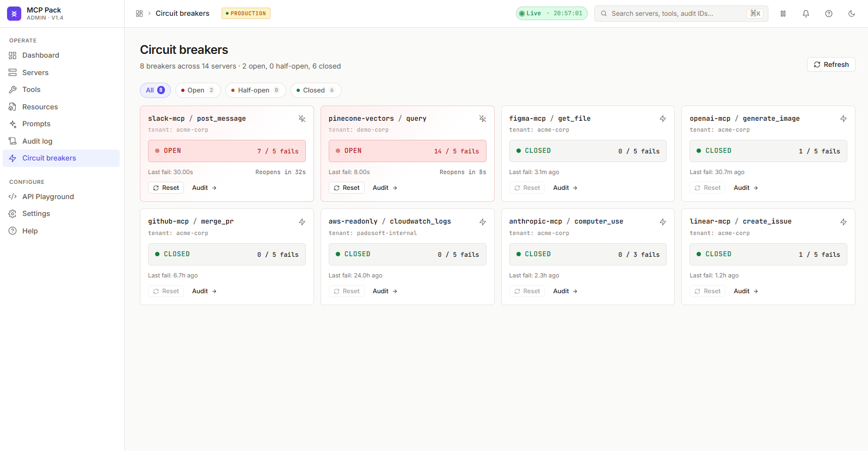Open Help in the sidebar
This screenshot has height=451, width=868.
coord(61,231)
